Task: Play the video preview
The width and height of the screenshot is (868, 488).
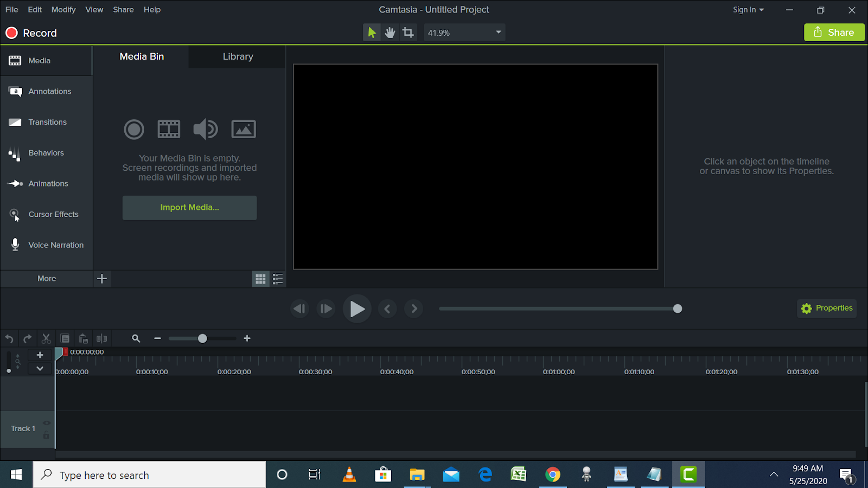Action: [357, 309]
